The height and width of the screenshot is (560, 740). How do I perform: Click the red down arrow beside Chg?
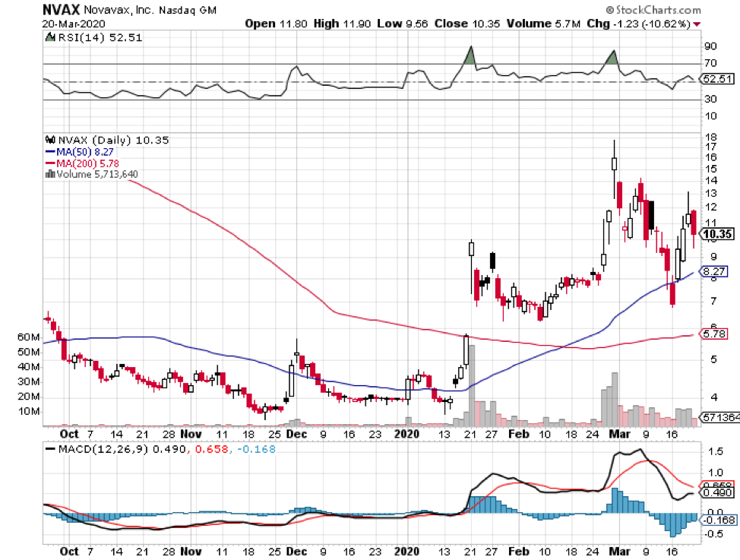click(x=697, y=24)
